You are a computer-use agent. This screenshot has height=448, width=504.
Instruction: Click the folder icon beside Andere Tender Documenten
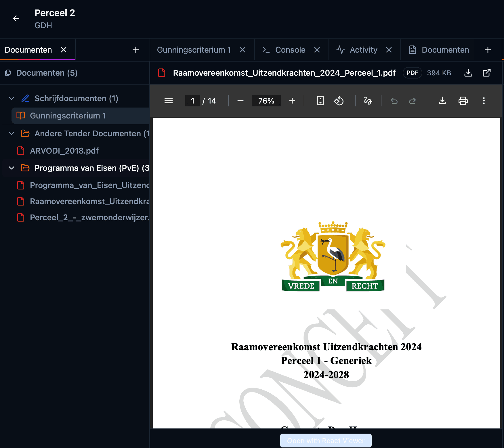coord(25,133)
